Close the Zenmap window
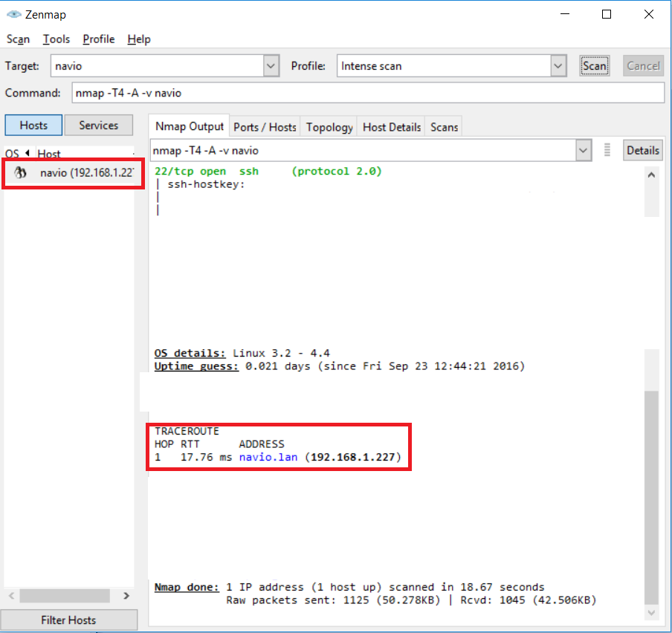 649,14
